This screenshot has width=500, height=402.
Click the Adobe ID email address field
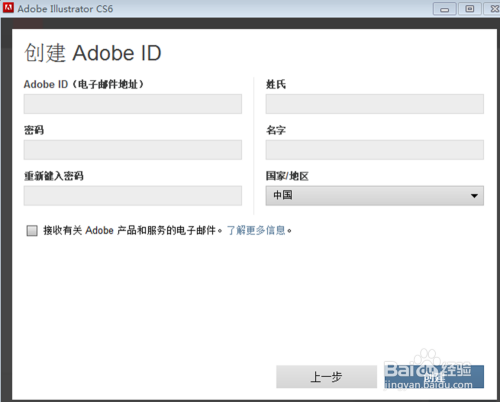(x=133, y=104)
